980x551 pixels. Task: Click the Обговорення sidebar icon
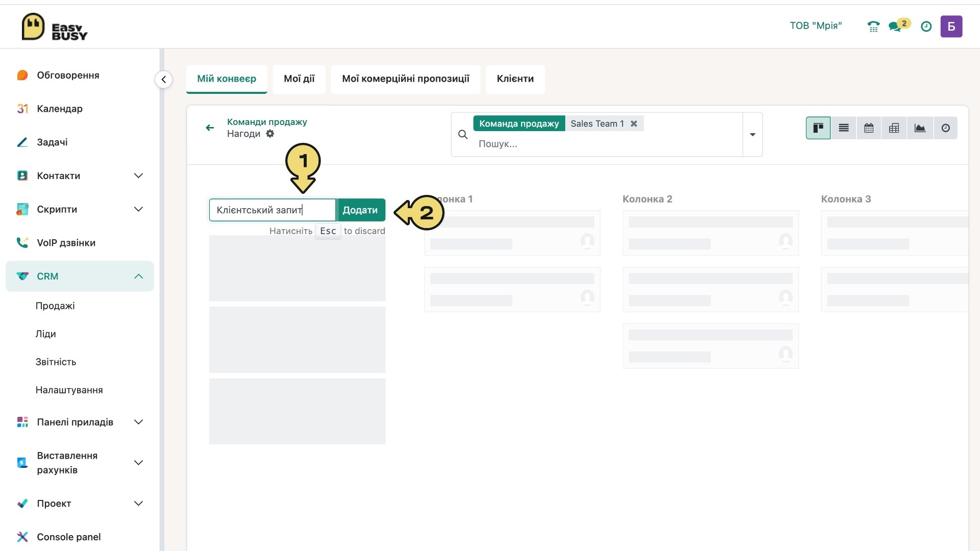[x=22, y=76]
